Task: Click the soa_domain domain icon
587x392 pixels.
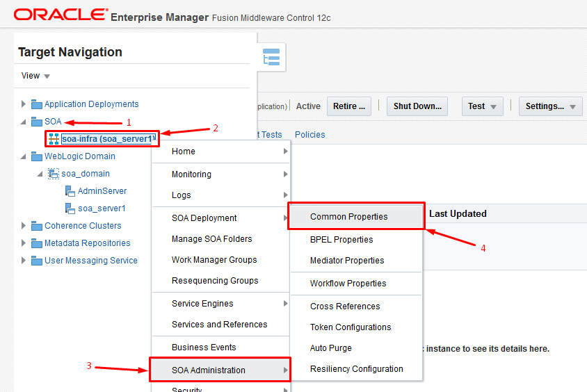Action: pyautogui.click(x=54, y=174)
